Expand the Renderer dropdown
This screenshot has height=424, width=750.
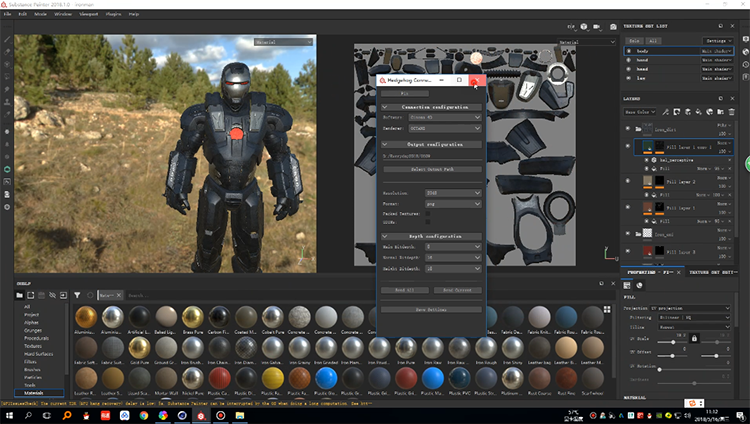coord(453,128)
